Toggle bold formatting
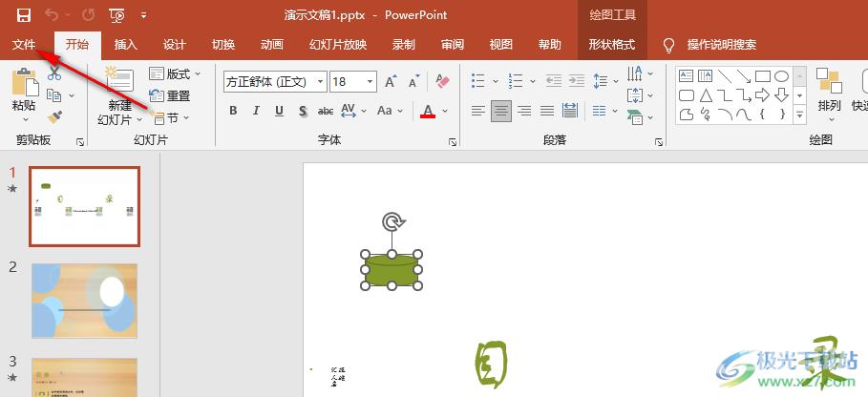 pyautogui.click(x=233, y=111)
